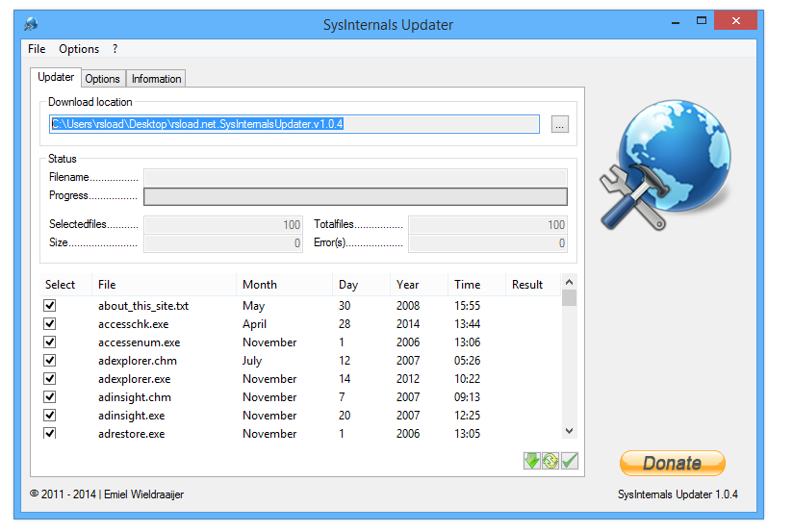Toggle the adinsight.chm checkbox
Screen dimensions: 793x532
pyautogui.click(x=50, y=397)
